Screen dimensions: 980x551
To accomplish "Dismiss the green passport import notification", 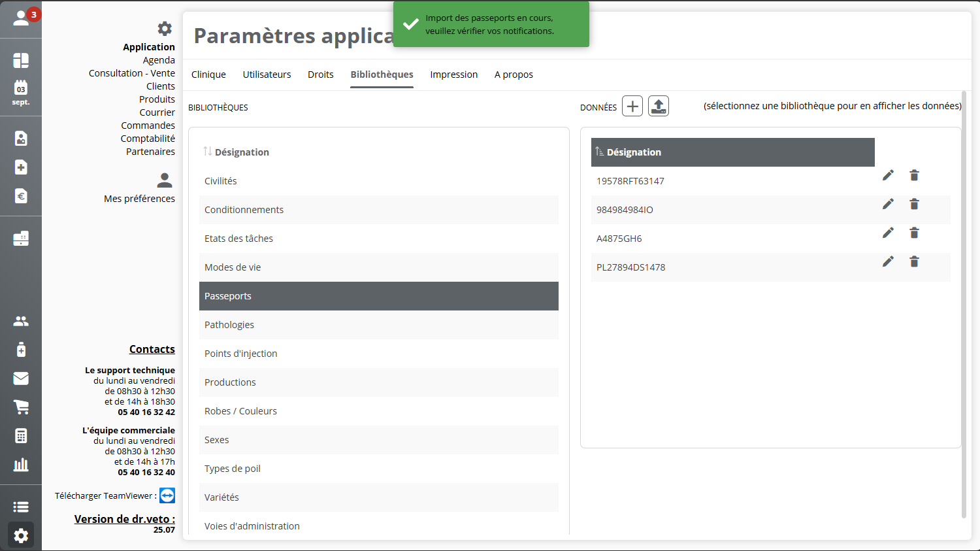I will pyautogui.click(x=491, y=24).
